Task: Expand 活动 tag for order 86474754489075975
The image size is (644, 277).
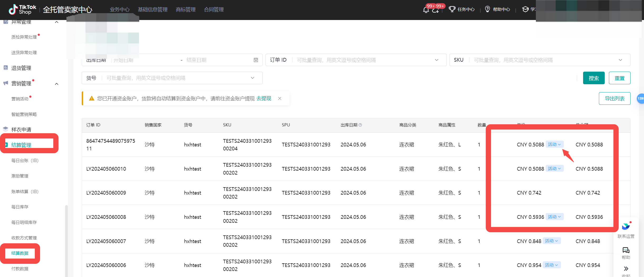Action: point(554,144)
